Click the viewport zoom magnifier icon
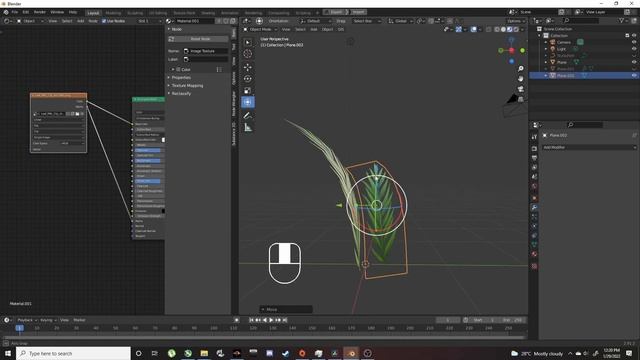Image resolution: width=640 pixels, height=360 pixels. pyautogui.click(x=520, y=69)
